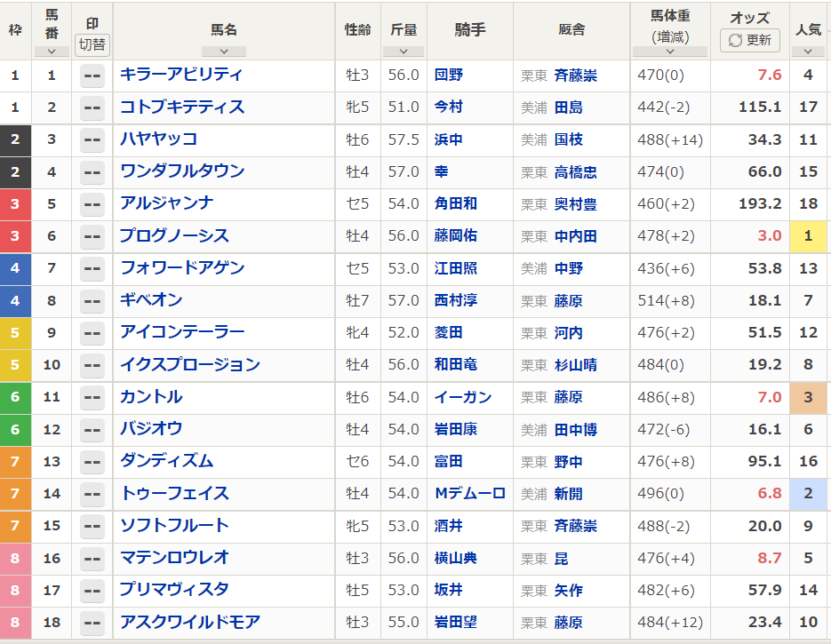Open trainer page 国枝

pos(569,139)
